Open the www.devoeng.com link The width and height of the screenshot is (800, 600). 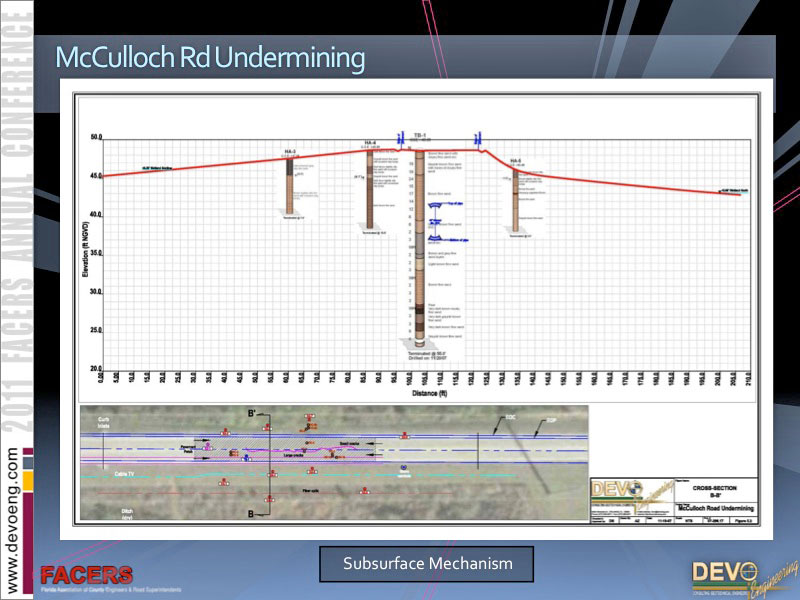click(13, 518)
